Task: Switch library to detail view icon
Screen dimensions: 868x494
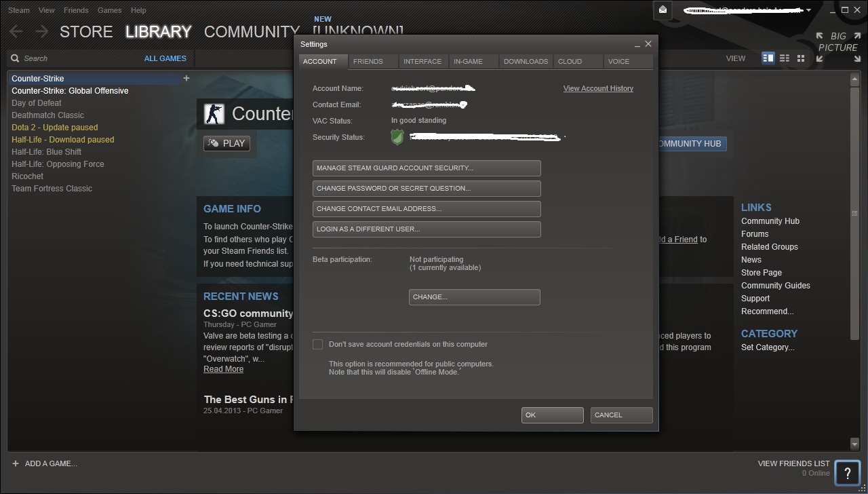Action: click(768, 58)
